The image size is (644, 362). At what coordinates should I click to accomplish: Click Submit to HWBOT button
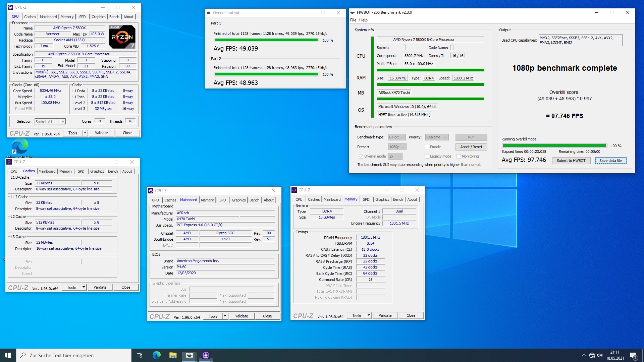(571, 161)
